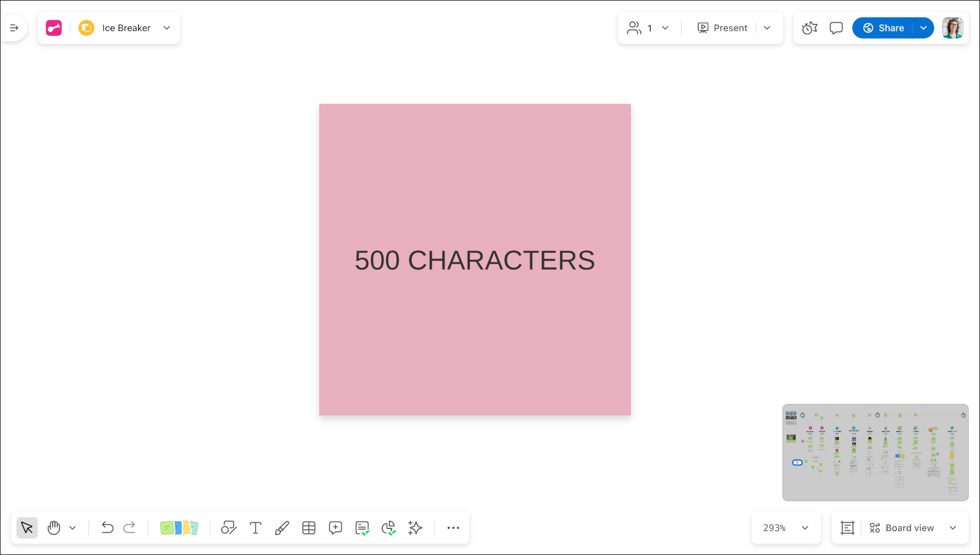980x555 pixels.
Task: Select the arrow pointer tool
Action: pyautogui.click(x=27, y=528)
